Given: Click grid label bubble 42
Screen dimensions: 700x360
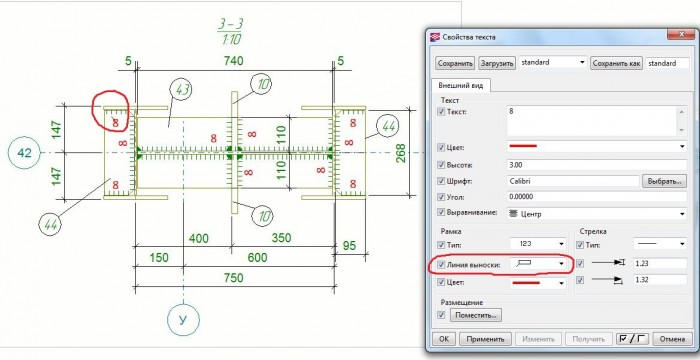Looking at the screenshot, I should pos(24,153).
